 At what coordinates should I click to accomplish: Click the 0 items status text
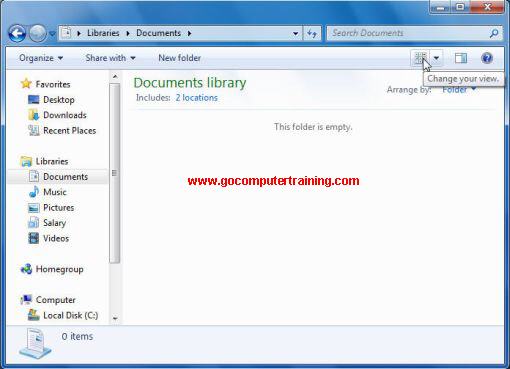tap(77, 337)
